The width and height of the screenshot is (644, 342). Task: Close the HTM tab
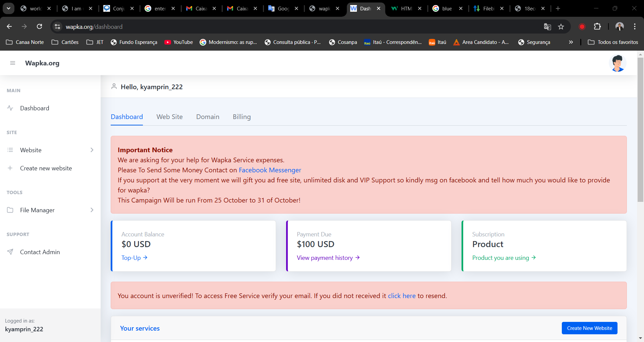[x=420, y=8]
